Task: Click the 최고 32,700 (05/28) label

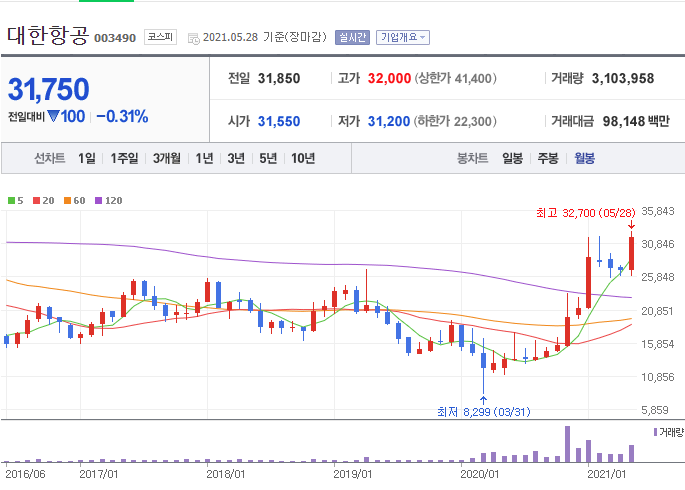Action: click(x=585, y=213)
